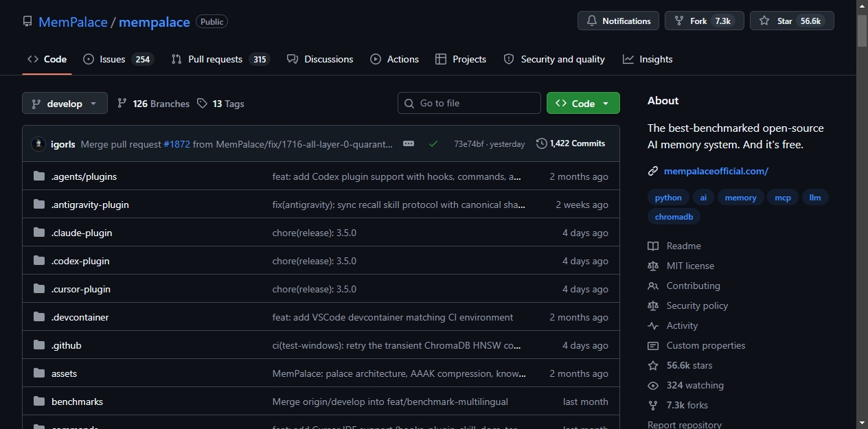Select the python topic tag
868x429 pixels.
(x=668, y=198)
